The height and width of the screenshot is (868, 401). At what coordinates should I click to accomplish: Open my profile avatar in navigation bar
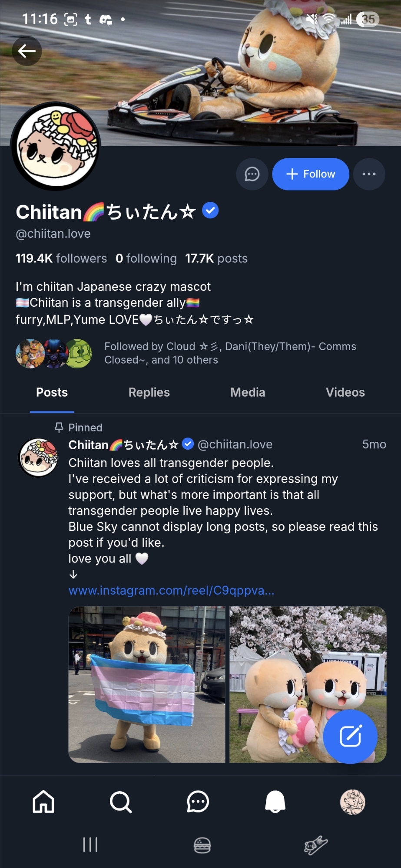click(x=352, y=802)
